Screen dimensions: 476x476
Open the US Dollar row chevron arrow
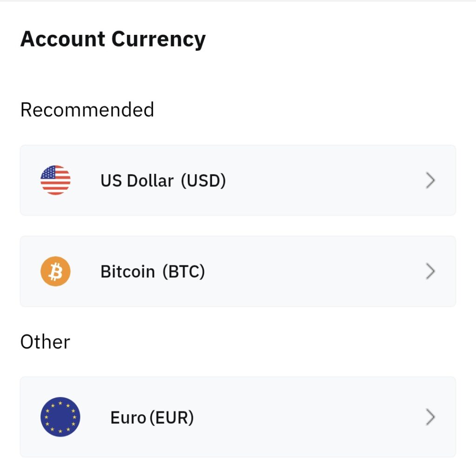430,180
